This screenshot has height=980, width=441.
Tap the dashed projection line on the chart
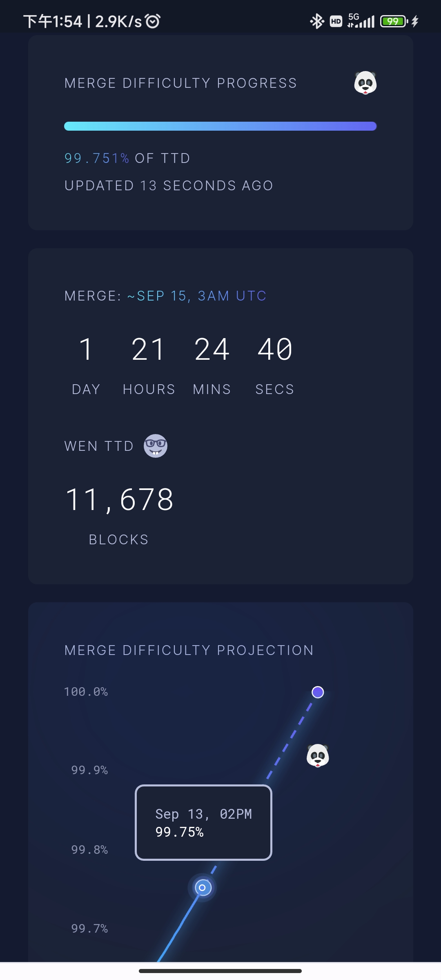(x=290, y=739)
